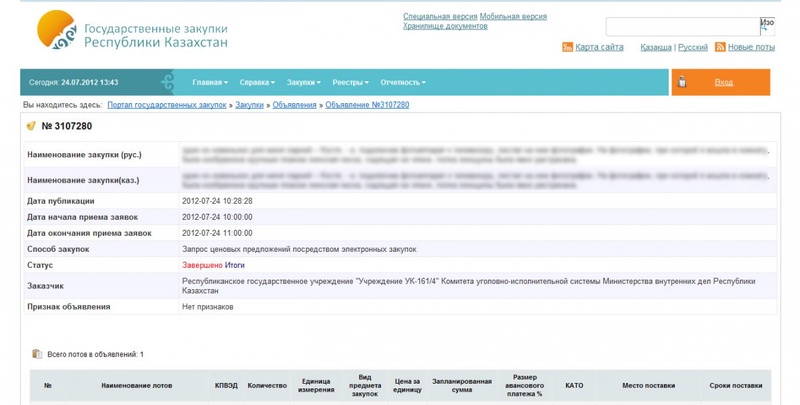Focus the site search input field
Screen dimensions: 800x405
683,27
